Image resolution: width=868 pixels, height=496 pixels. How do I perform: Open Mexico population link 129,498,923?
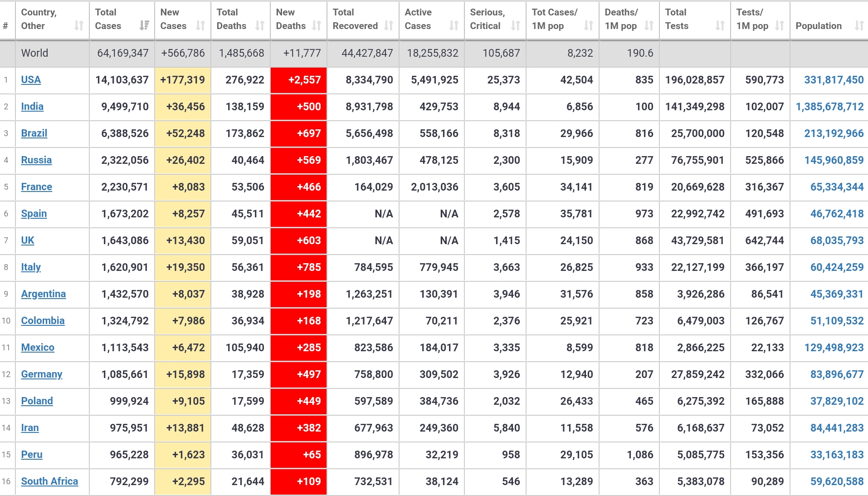(834, 348)
